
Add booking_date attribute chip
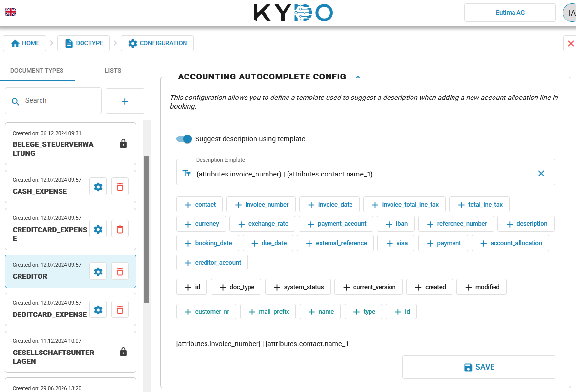click(x=207, y=243)
